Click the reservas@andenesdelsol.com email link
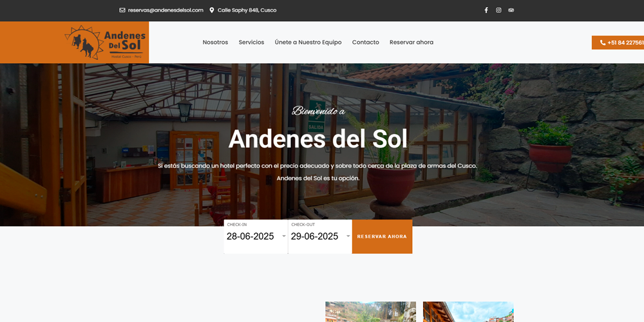This screenshot has width=644, height=322. click(x=166, y=10)
